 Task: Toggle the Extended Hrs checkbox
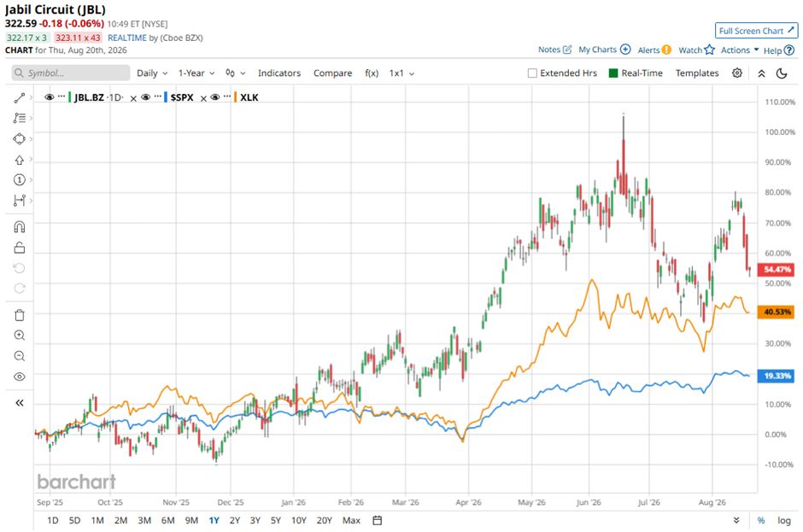[532, 73]
